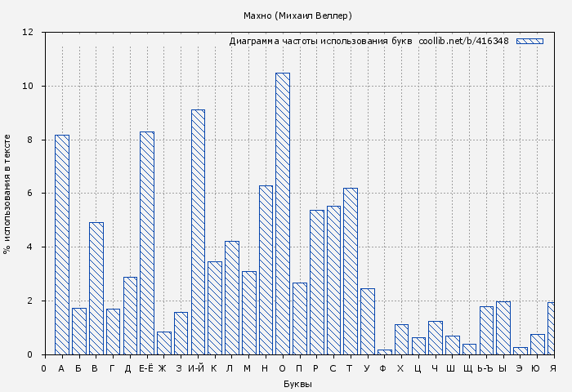This screenshot has height=392, width=572.
Task: Click the x-axis title "Буквы"
Action: [x=297, y=384]
